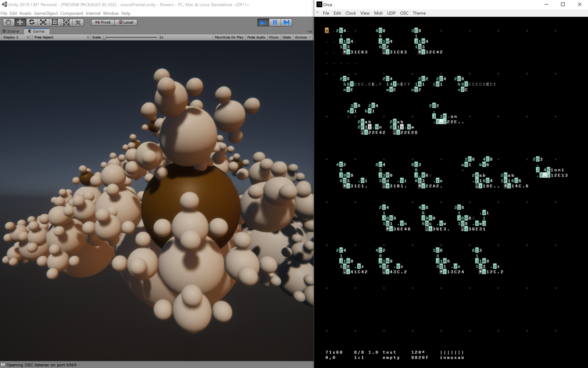Click the 120* BPM readout in Orca
Viewport: 588px width, 368px height.
tap(418, 352)
